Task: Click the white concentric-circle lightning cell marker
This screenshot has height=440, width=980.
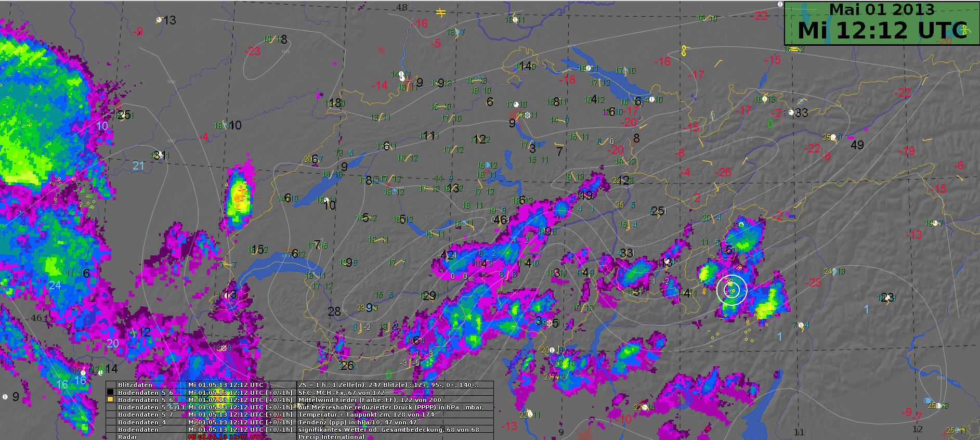Action: [731, 290]
